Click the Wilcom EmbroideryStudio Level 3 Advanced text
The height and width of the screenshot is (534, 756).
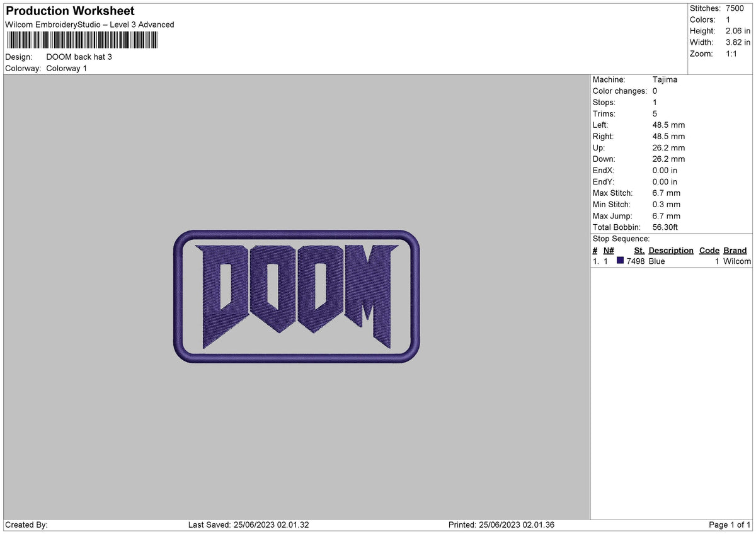(x=88, y=25)
